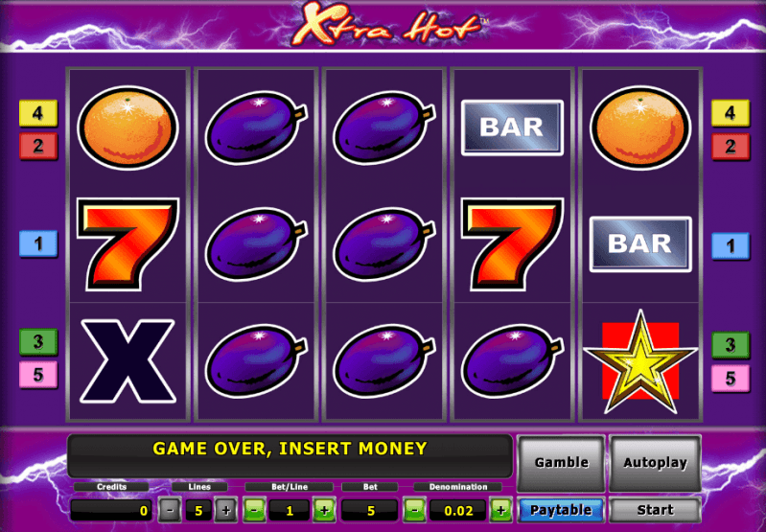Decrease the Bet/Line value
766x532 pixels.
[254, 511]
